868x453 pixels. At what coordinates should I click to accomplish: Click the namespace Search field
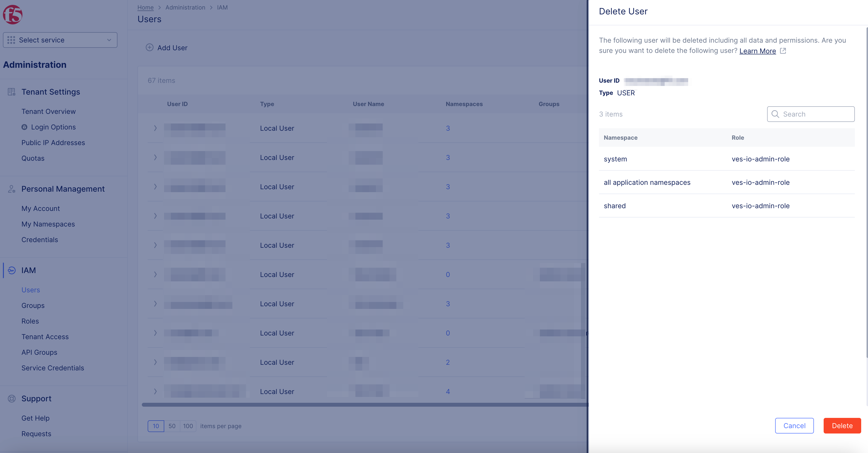tap(815, 114)
